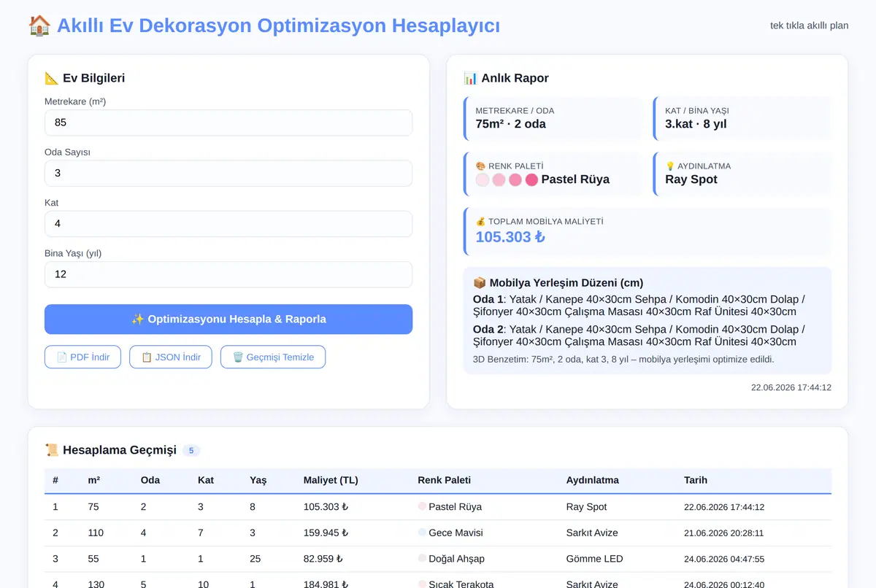
Task: Click the Oda column header
Action: click(150, 480)
